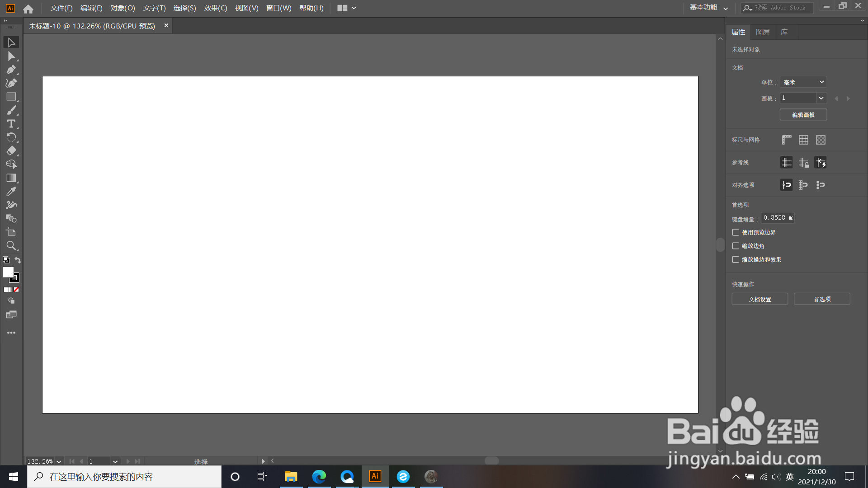
Task: Select the Direct Selection tool
Action: 11,56
